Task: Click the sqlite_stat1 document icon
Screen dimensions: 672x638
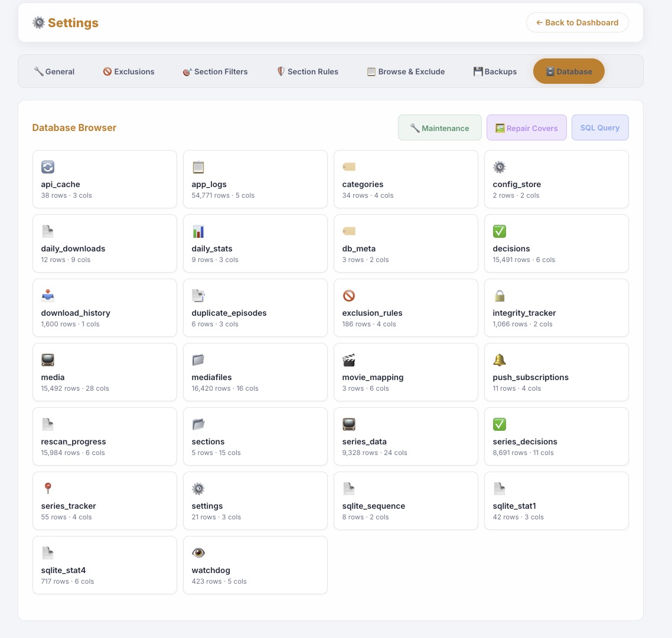Action: [x=500, y=489]
